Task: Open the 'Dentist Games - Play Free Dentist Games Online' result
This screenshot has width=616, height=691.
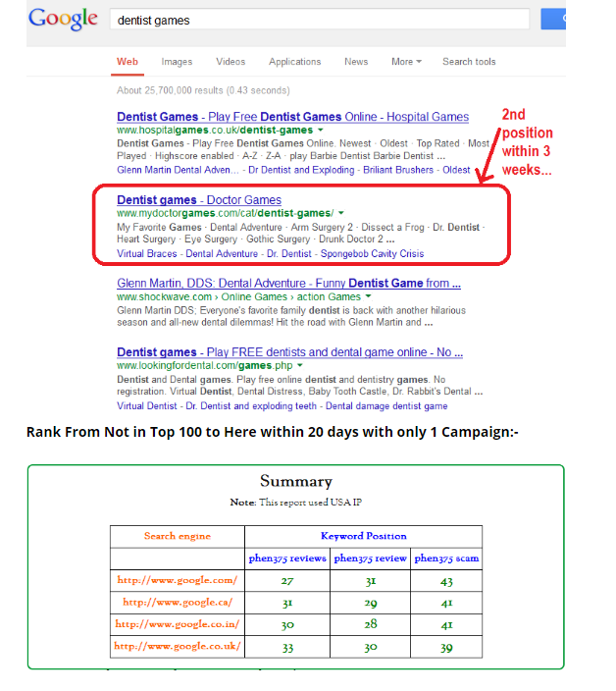Action: click(x=293, y=117)
